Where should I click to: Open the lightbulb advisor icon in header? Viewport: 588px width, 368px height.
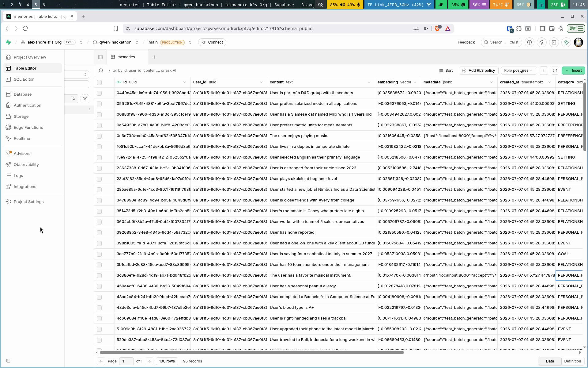coord(542,42)
